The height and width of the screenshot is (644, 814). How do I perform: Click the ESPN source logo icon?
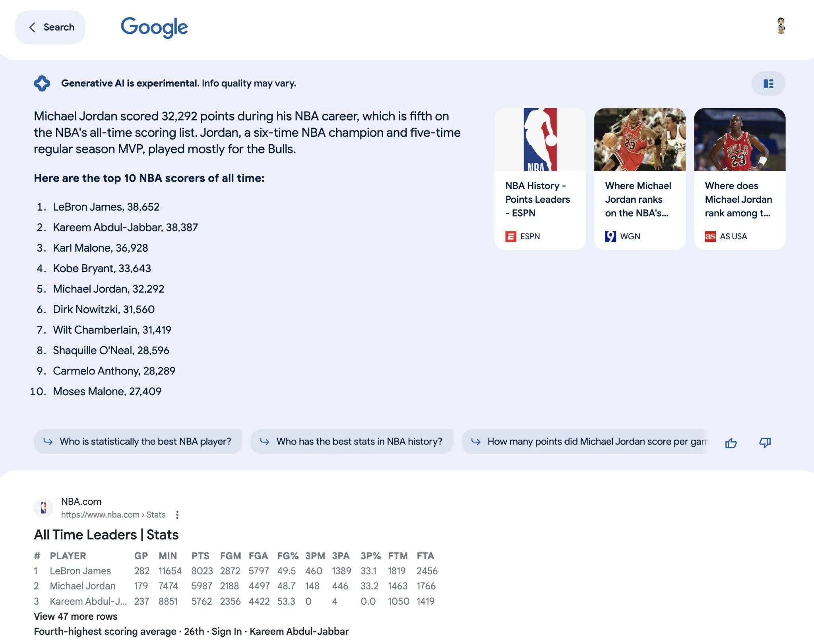[x=511, y=237]
